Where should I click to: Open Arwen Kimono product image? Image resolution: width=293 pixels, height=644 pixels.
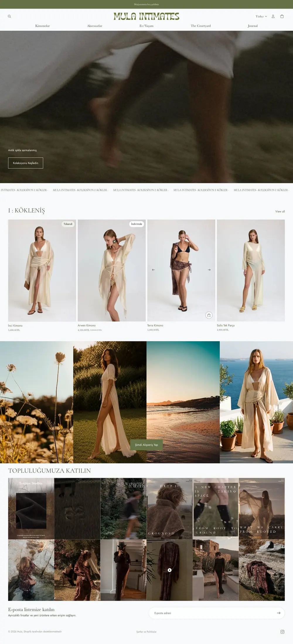tap(112, 270)
